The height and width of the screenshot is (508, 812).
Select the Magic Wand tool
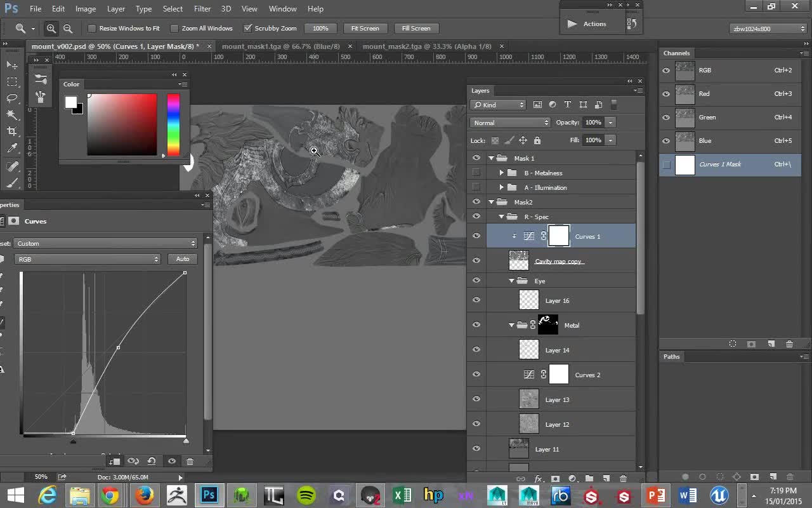(x=12, y=114)
